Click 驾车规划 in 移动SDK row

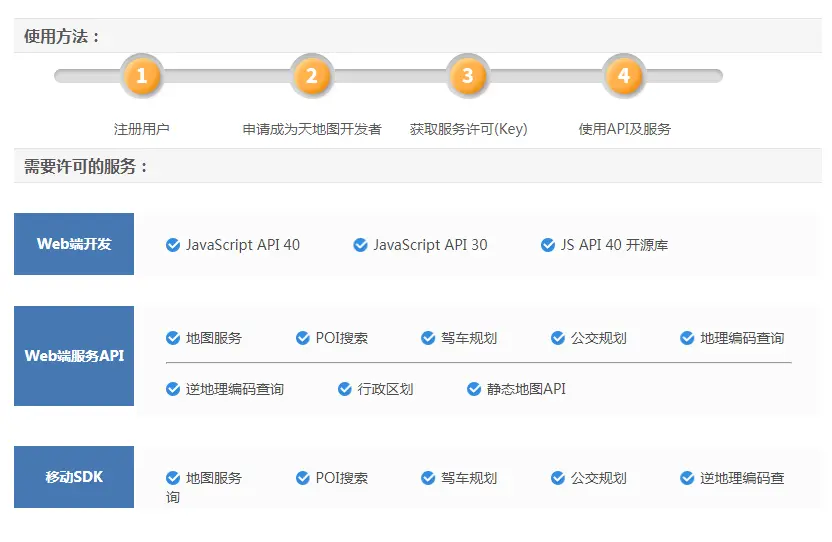point(468,478)
